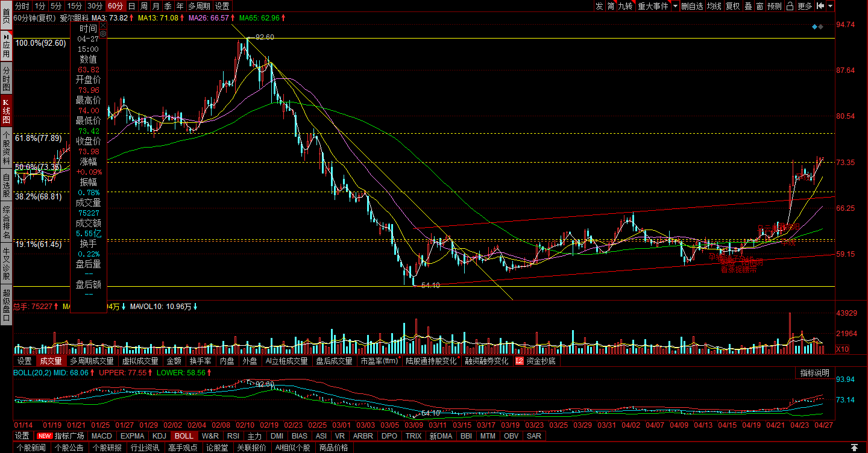Image resolution: width=868 pixels, height=453 pixels.
Task: Switch indicator to RSI
Action: click(233, 436)
